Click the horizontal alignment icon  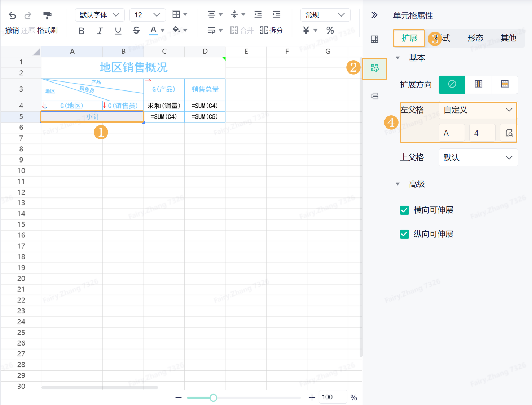click(212, 14)
